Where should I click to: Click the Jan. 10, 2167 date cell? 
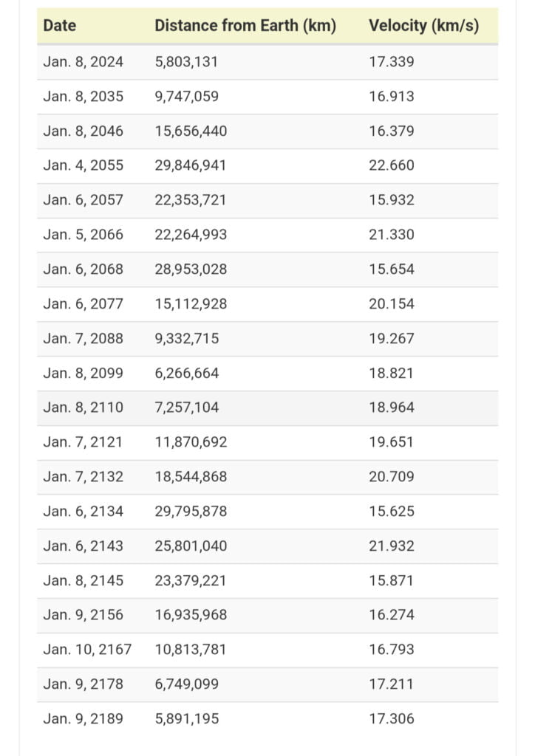click(87, 650)
